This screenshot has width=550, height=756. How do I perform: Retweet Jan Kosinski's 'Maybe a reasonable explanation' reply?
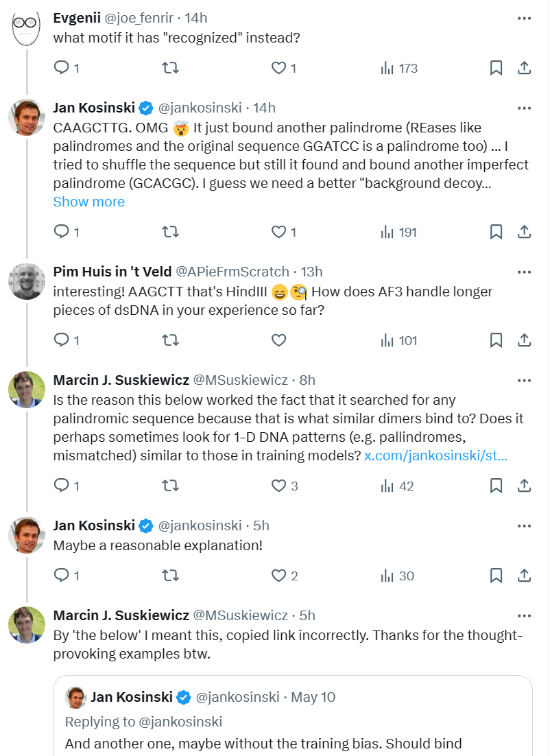tap(170, 575)
